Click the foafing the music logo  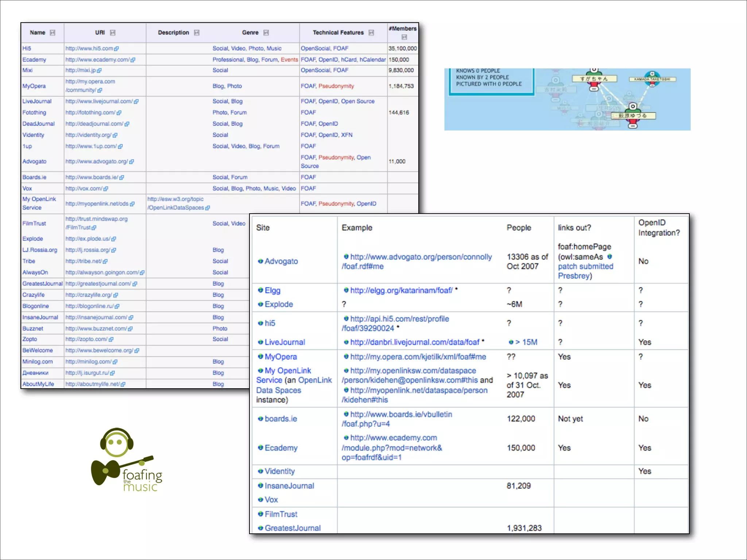(x=127, y=460)
